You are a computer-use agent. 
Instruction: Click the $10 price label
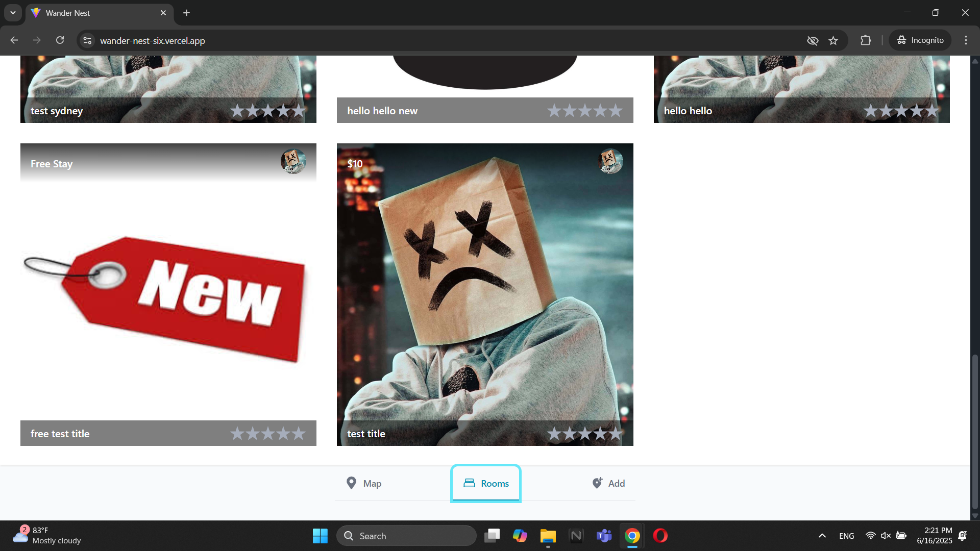(355, 164)
